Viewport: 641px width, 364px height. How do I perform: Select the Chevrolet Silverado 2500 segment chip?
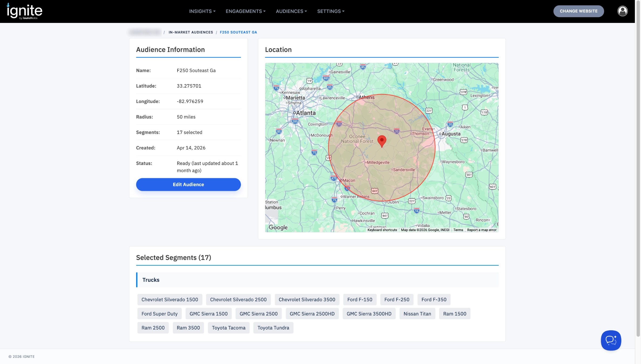pyautogui.click(x=238, y=300)
